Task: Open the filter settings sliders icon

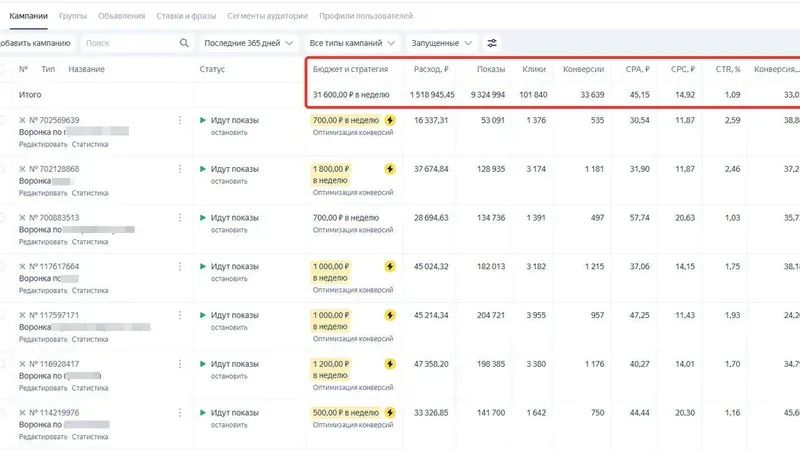Action: pos(492,43)
